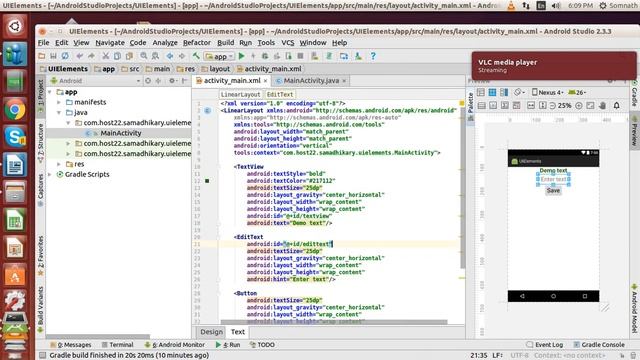Open the TODO tool window
Image resolution: width=640 pixels, height=360 pixels.
click(262, 345)
